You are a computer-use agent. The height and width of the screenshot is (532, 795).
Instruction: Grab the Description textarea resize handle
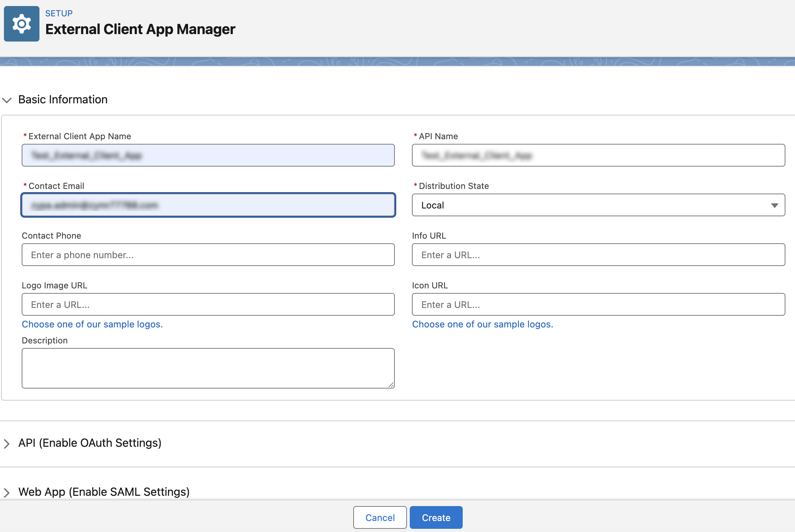[x=391, y=385]
